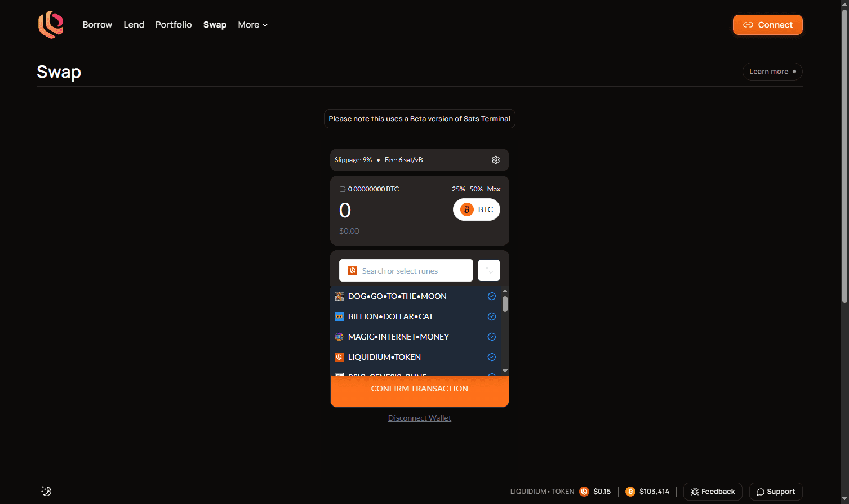Open the swap settings gear
This screenshot has height=504, width=849.
pyautogui.click(x=496, y=160)
